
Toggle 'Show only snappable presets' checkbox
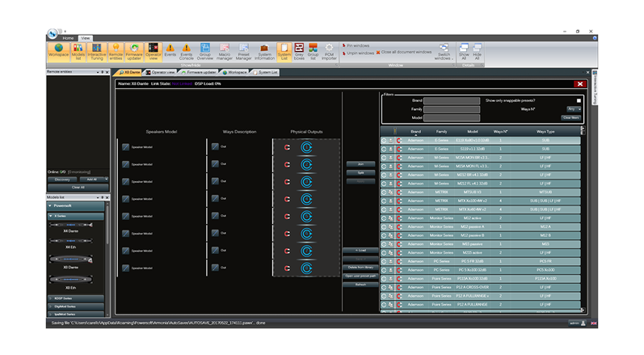579,100
